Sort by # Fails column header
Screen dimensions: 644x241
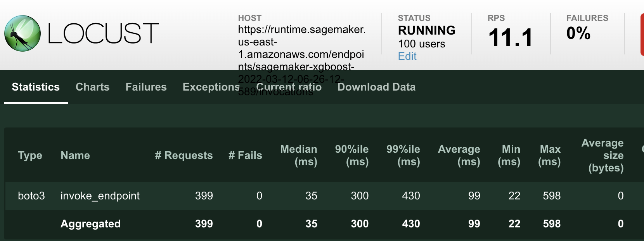pos(245,155)
